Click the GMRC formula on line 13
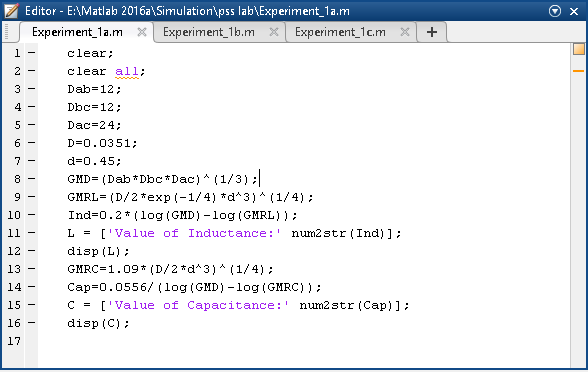 click(170, 269)
